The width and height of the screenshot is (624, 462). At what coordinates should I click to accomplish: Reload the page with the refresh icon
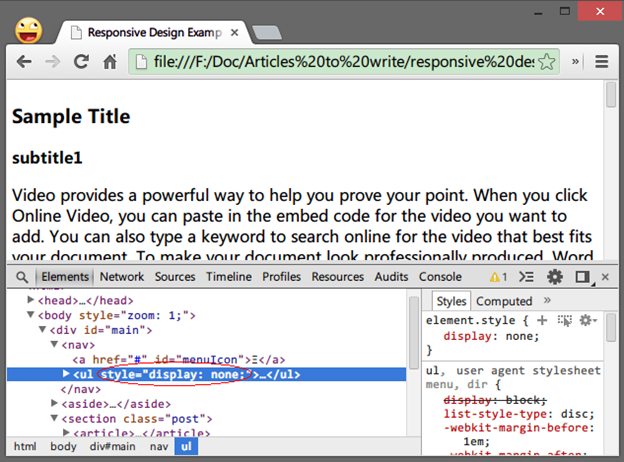[x=82, y=62]
